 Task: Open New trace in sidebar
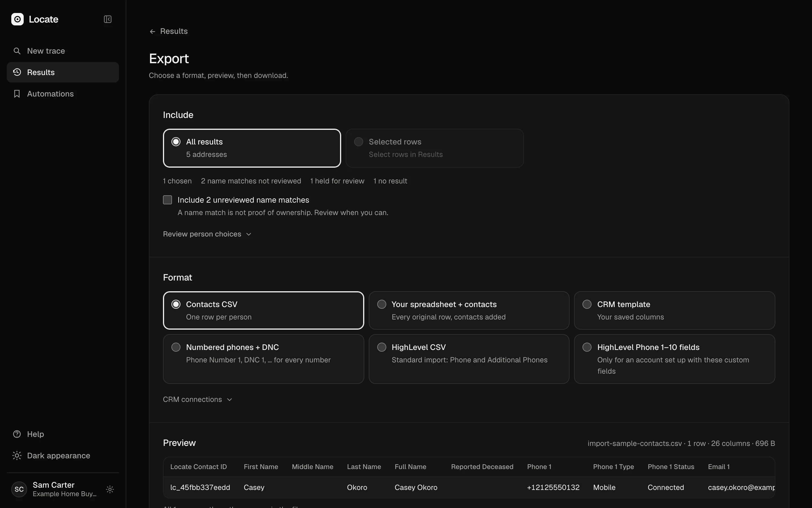[63, 51]
